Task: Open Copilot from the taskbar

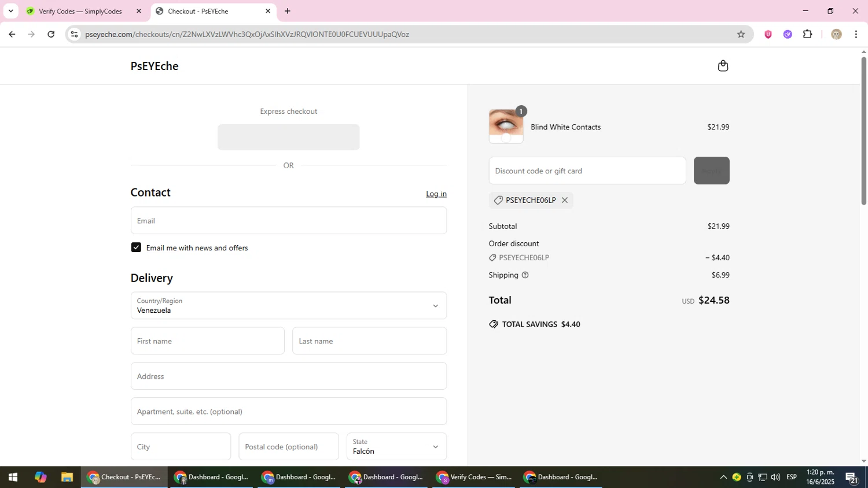Action: coord(40,478)
